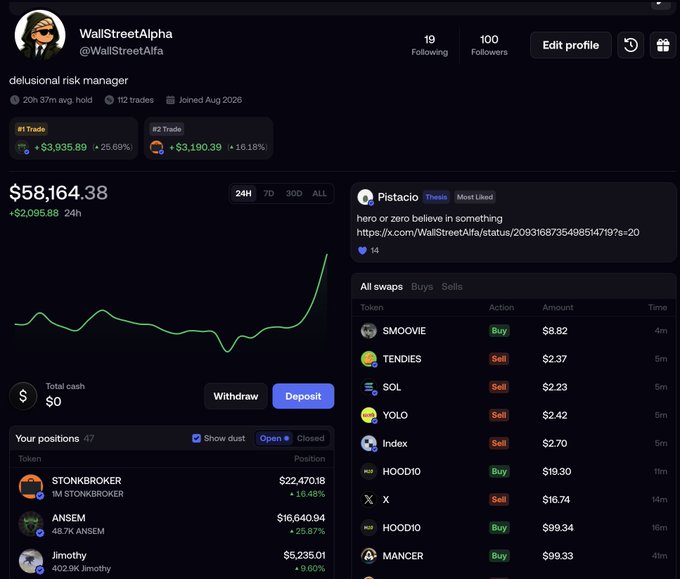Click the Position column header

(309, 459)
